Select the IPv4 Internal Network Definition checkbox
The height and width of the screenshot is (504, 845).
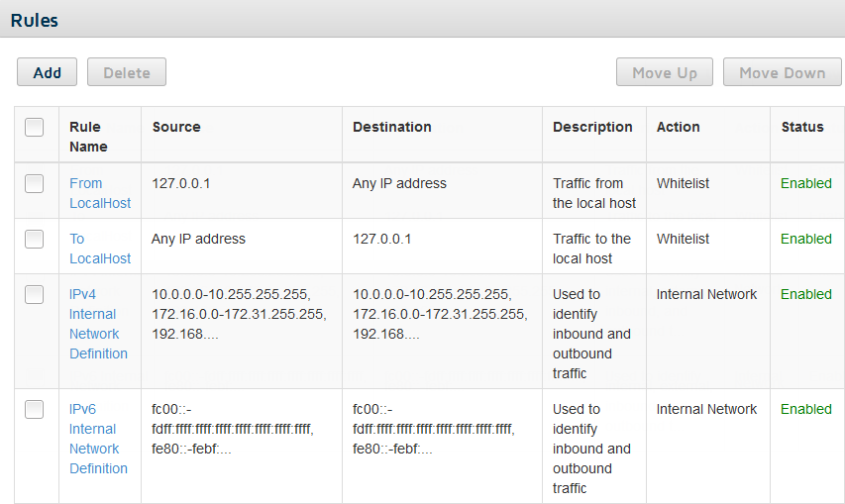click(x=34, y=294)
